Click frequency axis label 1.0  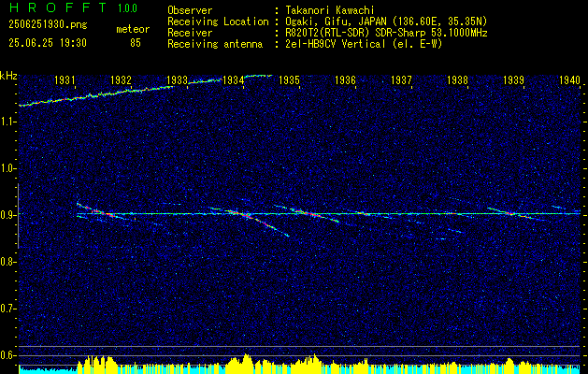8,169
